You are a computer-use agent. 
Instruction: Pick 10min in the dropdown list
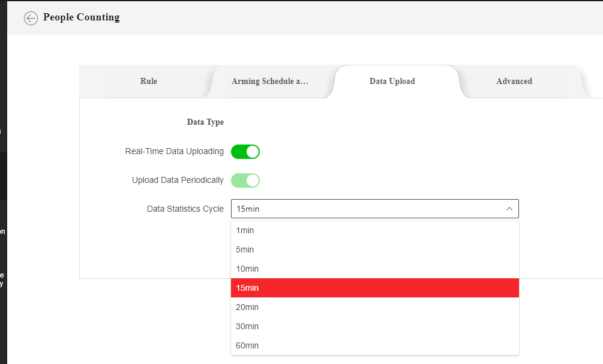[247, 269]
